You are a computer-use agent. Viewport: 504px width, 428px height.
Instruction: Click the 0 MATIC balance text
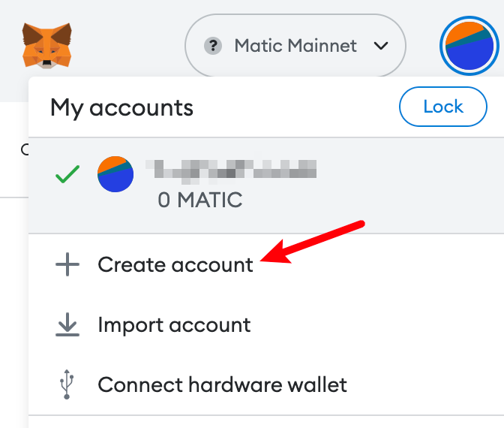(200, 200)
